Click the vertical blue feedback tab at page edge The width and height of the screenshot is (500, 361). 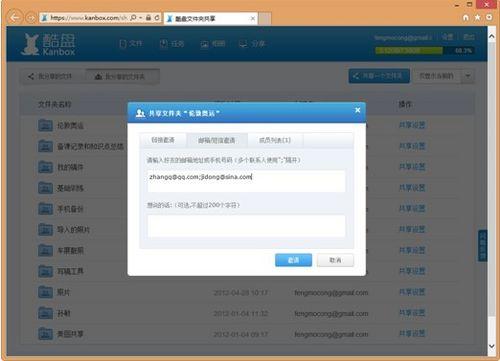[483, 245]
